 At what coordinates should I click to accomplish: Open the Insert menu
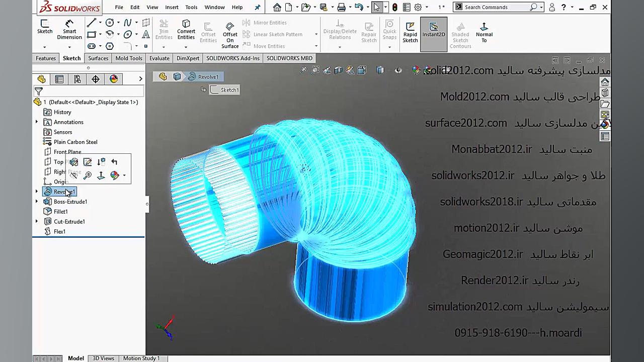pyautogui.click(x=172, y=7)
